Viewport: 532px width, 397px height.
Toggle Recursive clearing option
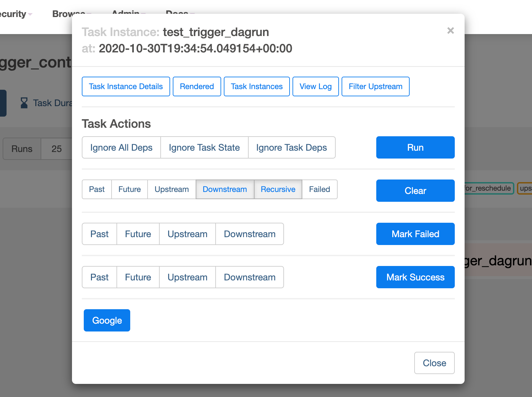pyautogui.click(x=278, y=189)
